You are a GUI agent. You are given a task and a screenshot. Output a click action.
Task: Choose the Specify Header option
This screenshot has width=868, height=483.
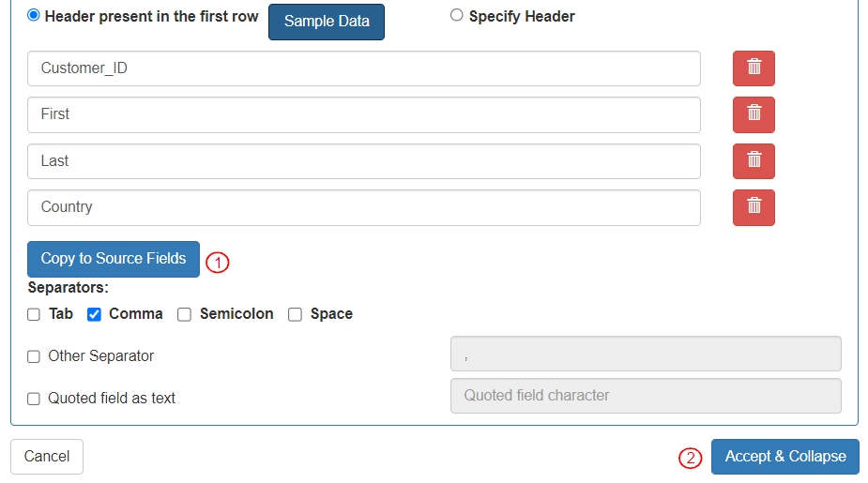(457, 15)
